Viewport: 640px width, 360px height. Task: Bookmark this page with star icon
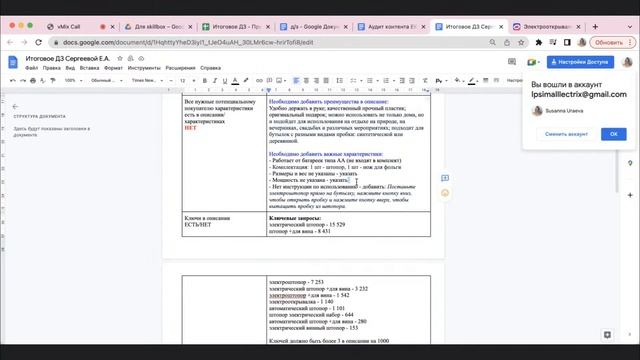pyautogui.click(x=521, y=42)
